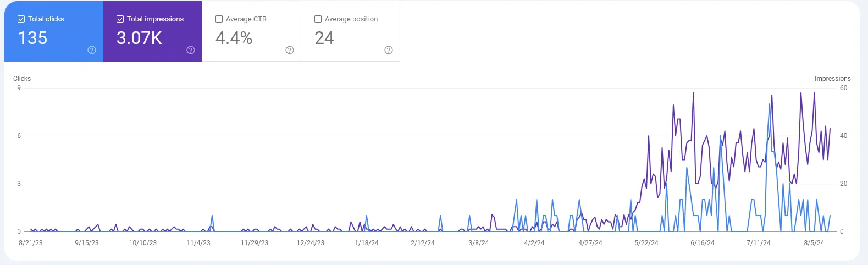
Task: Click the 8/5/24 date label
Action: point(814,243)
